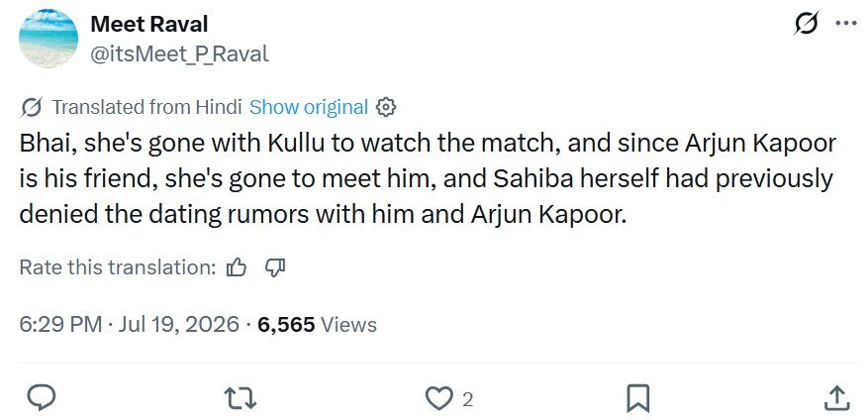
Task: Open the three-dot more options menu
Action: pyautogui.click(x=845, y=24)
